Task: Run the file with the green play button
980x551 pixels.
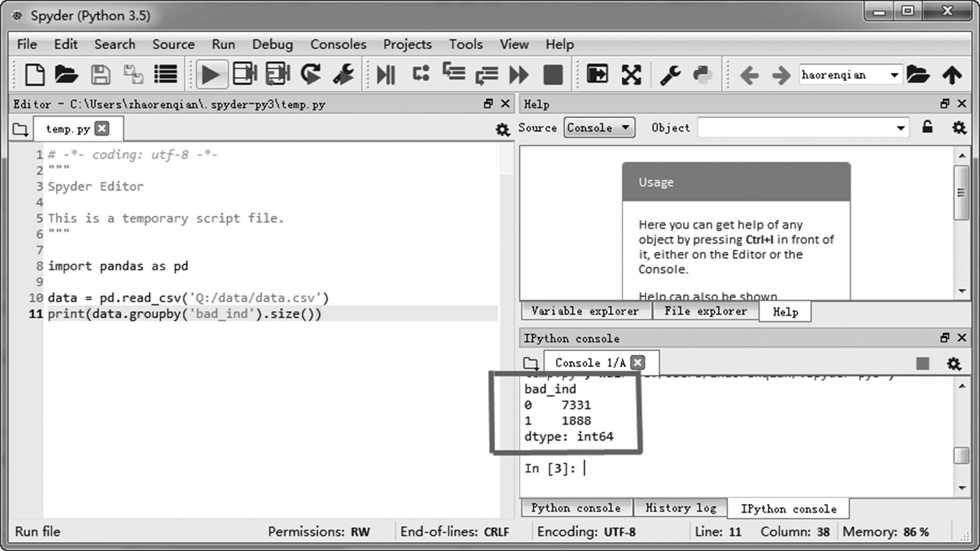Action: coord(212,74)
